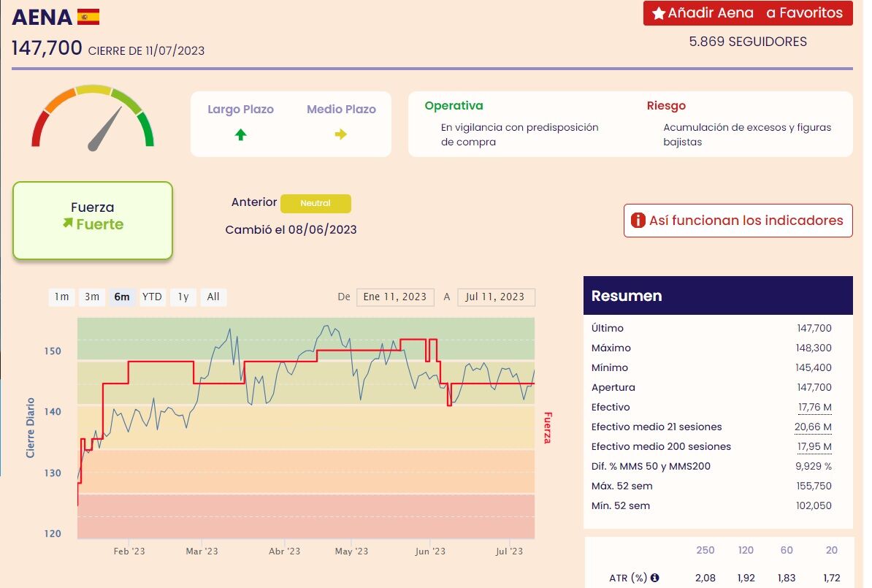The width and height of the screenshot is (872, 588).
Task: Click the Spain flag icon next to AENA
Action: pos(88,18)
